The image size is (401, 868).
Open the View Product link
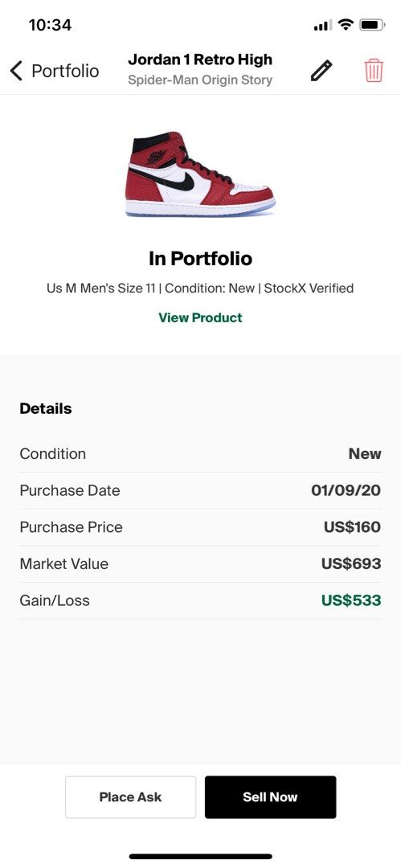[201, 317]
